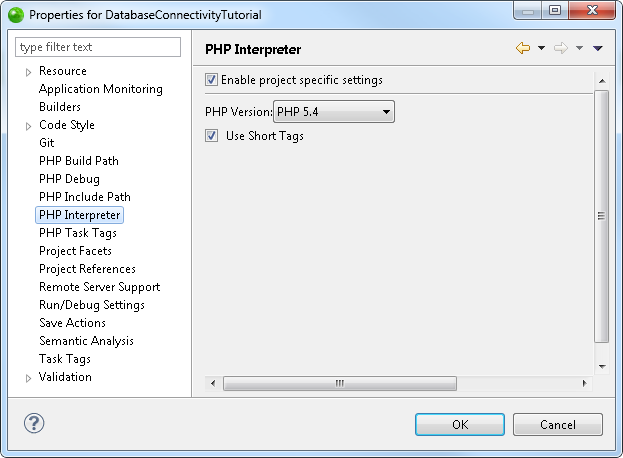Open back history dropdown arrow
Viewport: 623px width, 458px height.
541,48
